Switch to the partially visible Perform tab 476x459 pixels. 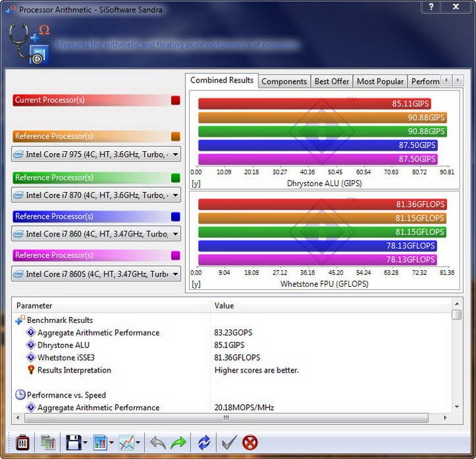coord(424,81)
